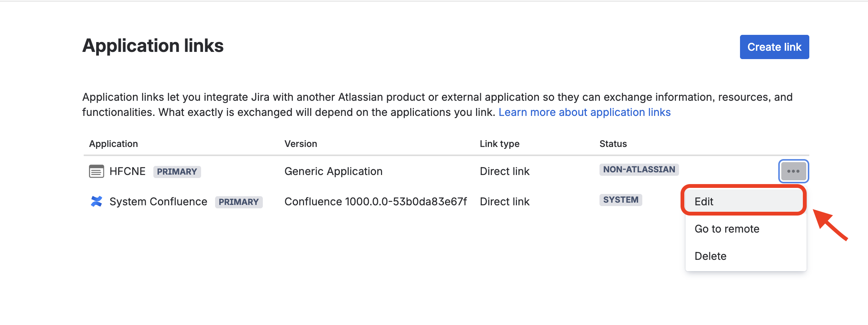
Task: Click the Application column header
Action: [x=114, y=144]
